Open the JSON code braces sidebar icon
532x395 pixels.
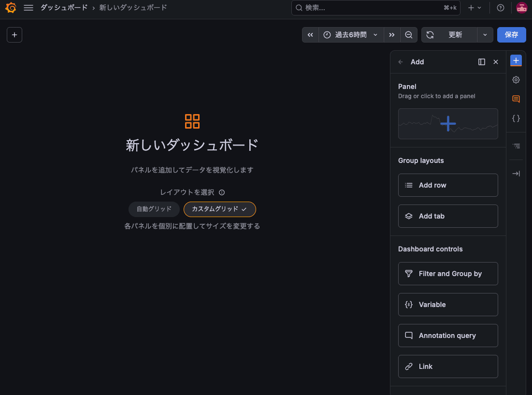coord(516,118)
